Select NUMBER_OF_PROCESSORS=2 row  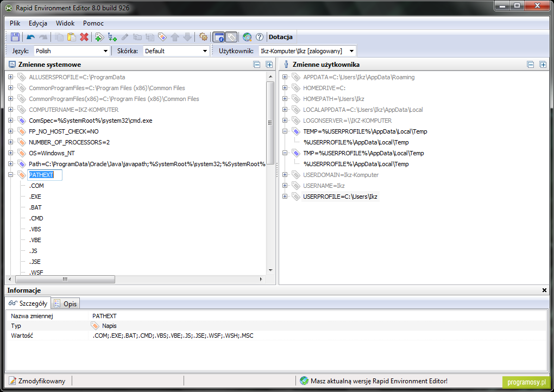point(70,142)
